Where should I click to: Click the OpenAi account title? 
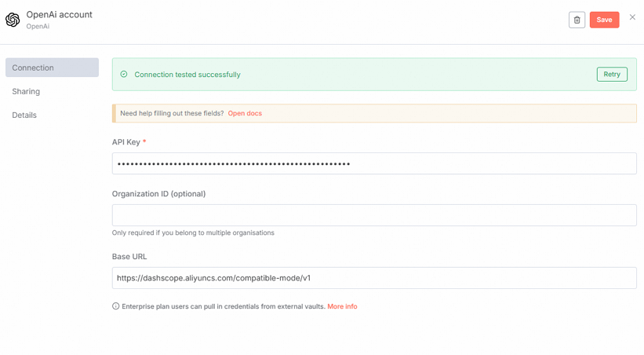tap(59, 14)
